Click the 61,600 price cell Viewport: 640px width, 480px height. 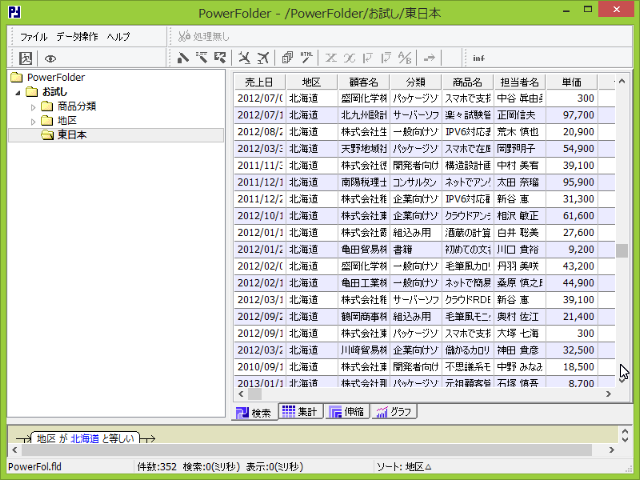pos(571,216)
